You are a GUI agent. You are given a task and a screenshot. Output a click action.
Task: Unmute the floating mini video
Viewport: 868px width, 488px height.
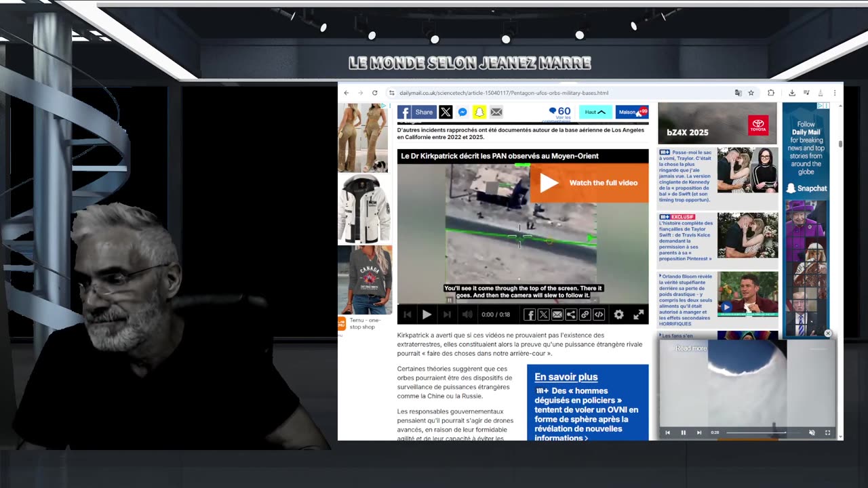click(812, 432)
